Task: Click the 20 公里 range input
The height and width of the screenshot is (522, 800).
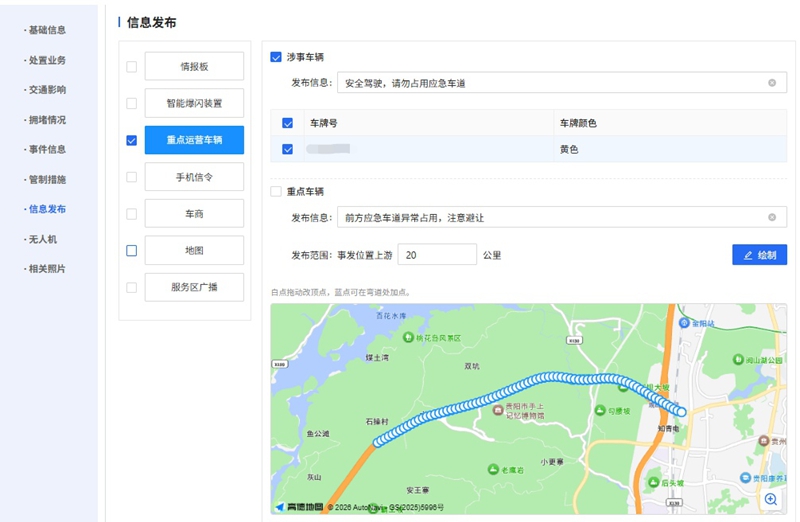Action: pos(437,255)
